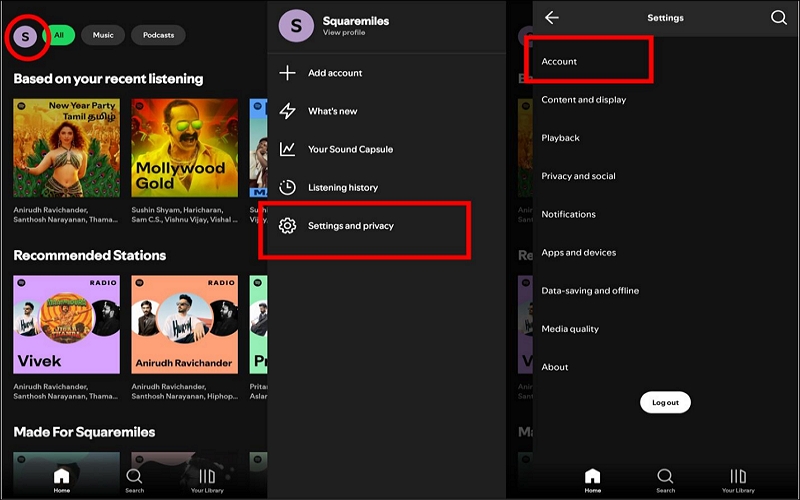
Task: Click artist caption under New Year Party cover
Action: tap(65, 215)
